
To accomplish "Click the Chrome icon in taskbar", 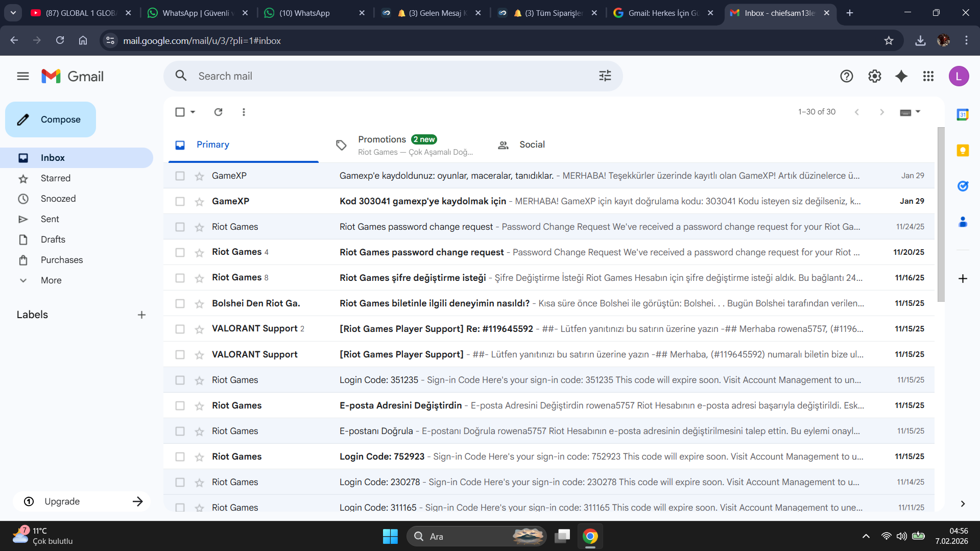I will click(590, 536).
